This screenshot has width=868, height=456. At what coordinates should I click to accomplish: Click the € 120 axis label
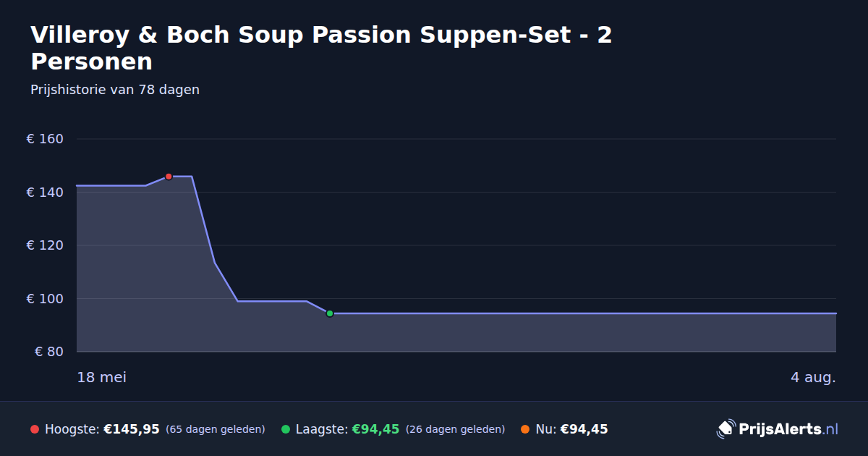pyautogui.click(x=45, y=245)
